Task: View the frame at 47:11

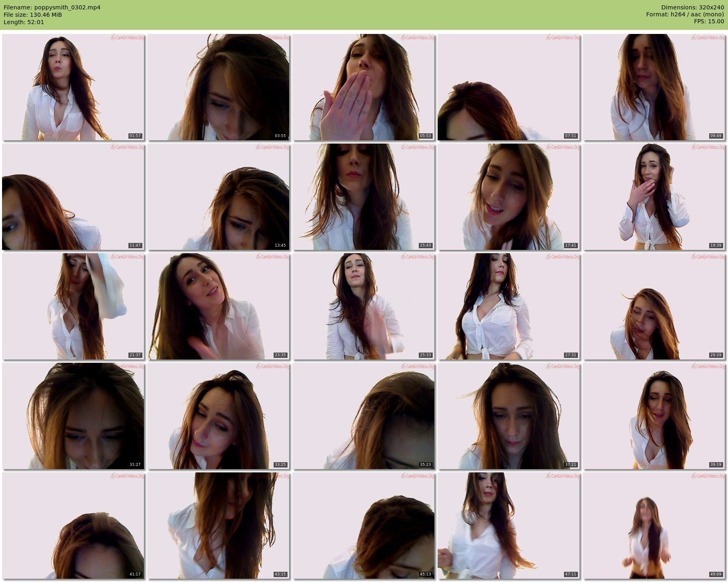Action: coord(509,526)
